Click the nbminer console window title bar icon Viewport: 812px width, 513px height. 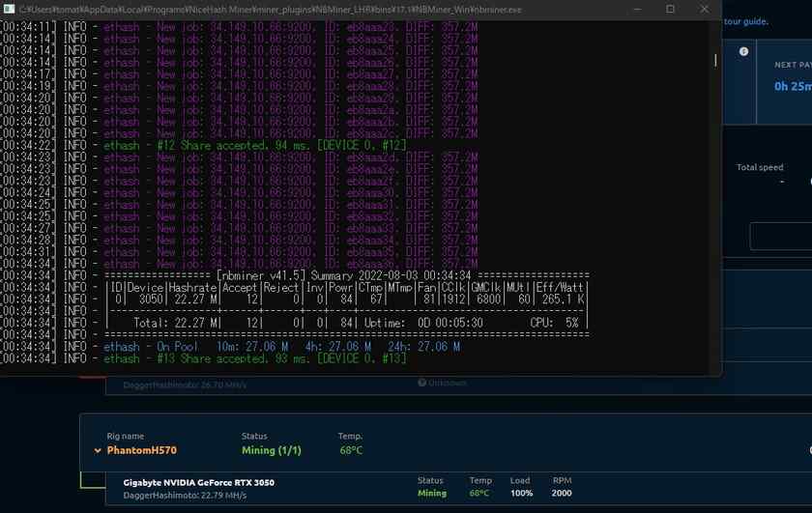pos(9,9)
